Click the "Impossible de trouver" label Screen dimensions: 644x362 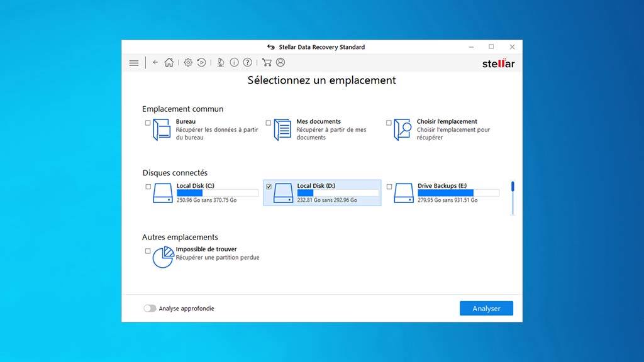click(206, 249)
